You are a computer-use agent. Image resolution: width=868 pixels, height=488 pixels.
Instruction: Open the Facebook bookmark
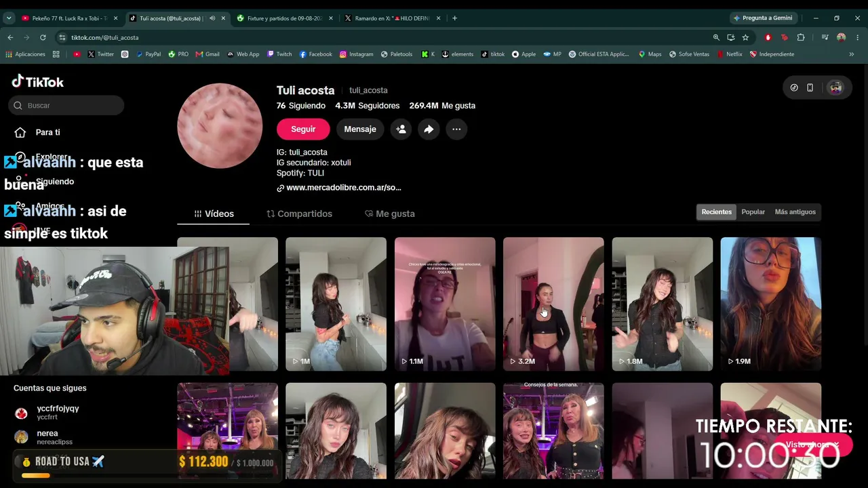click(315, 54)
